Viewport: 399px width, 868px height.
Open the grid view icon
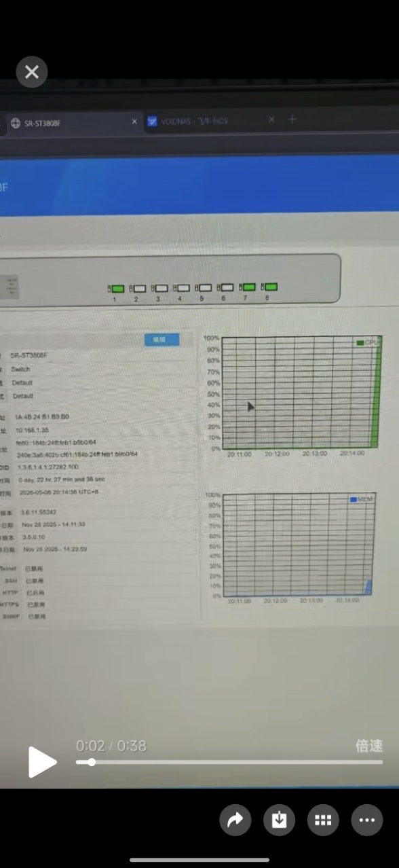tap(323, 820)
